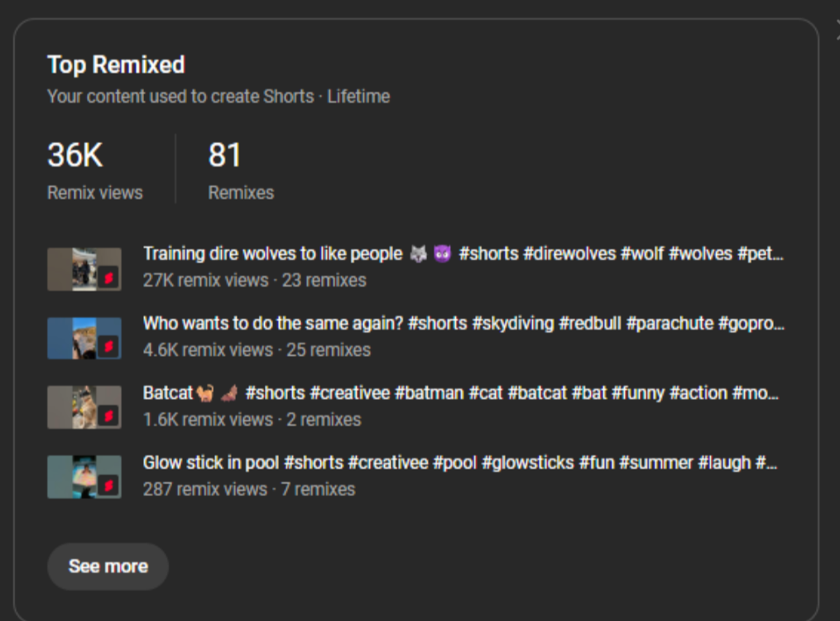Viewport: 840px width, 621px height.
Task: Click the 81 Remixes stat
Action: 241,171
